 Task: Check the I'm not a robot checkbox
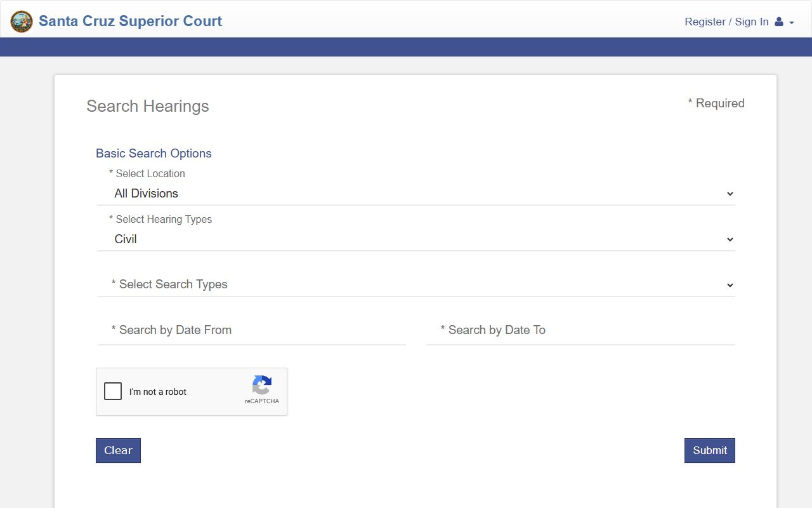click(113, 391)
